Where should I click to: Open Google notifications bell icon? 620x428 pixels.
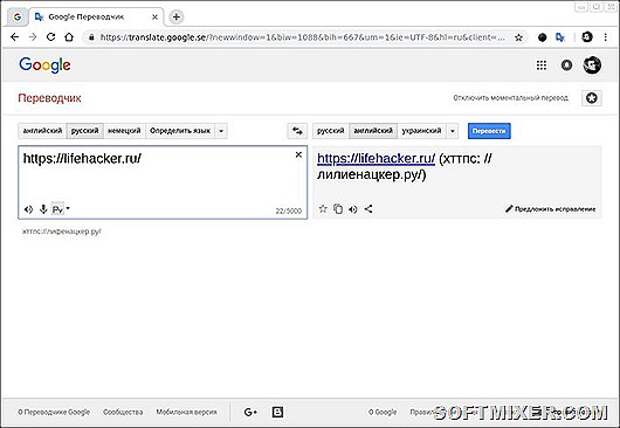tap(566, 65)
